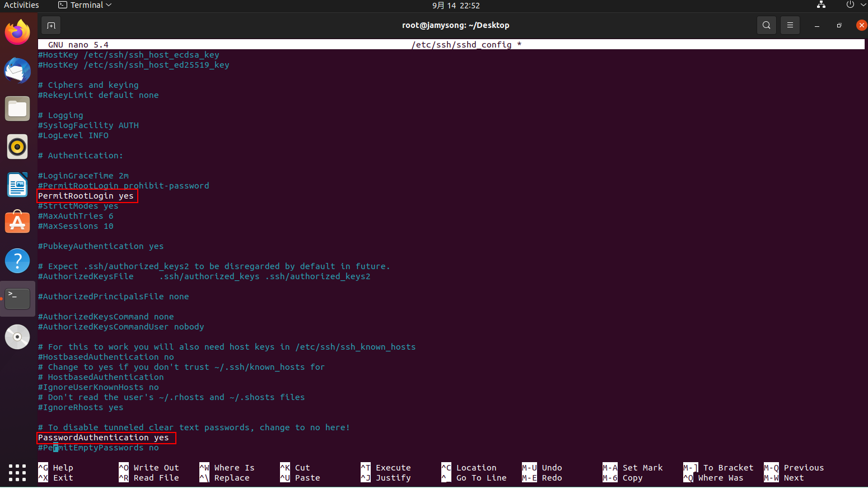
Task: Click the '/etc/ssh/sshd_config' nano title
Action: click(x=461, y=45)
